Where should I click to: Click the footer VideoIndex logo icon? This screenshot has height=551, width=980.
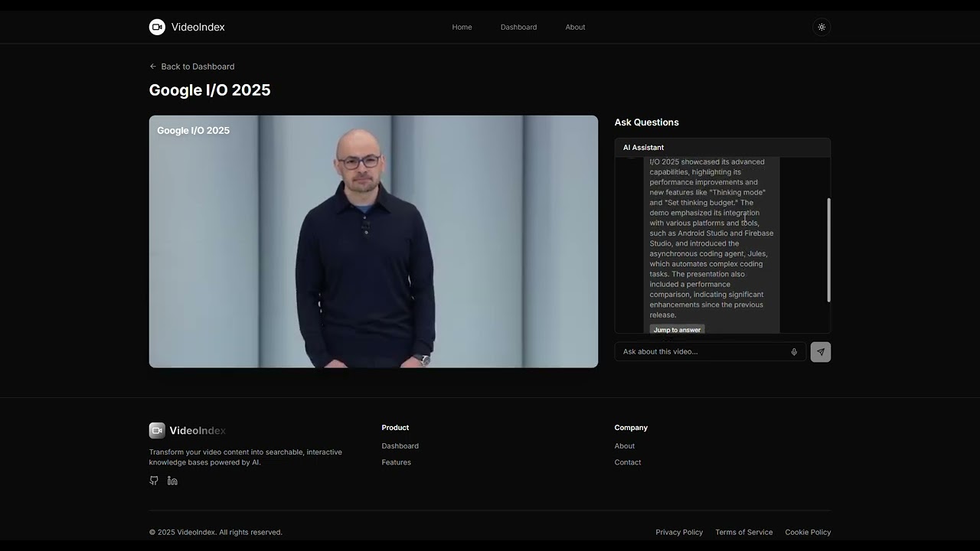point(157,430)
